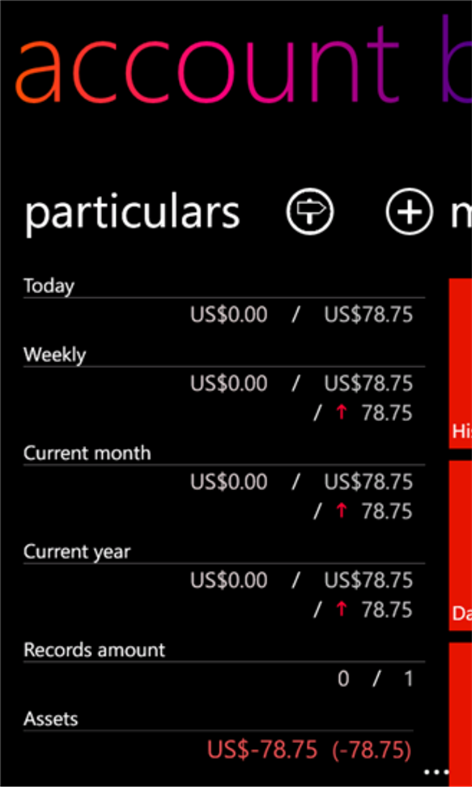Open the red tile labeled Da
This screenshot has height=787, width=472.
(x=460, y=546)
